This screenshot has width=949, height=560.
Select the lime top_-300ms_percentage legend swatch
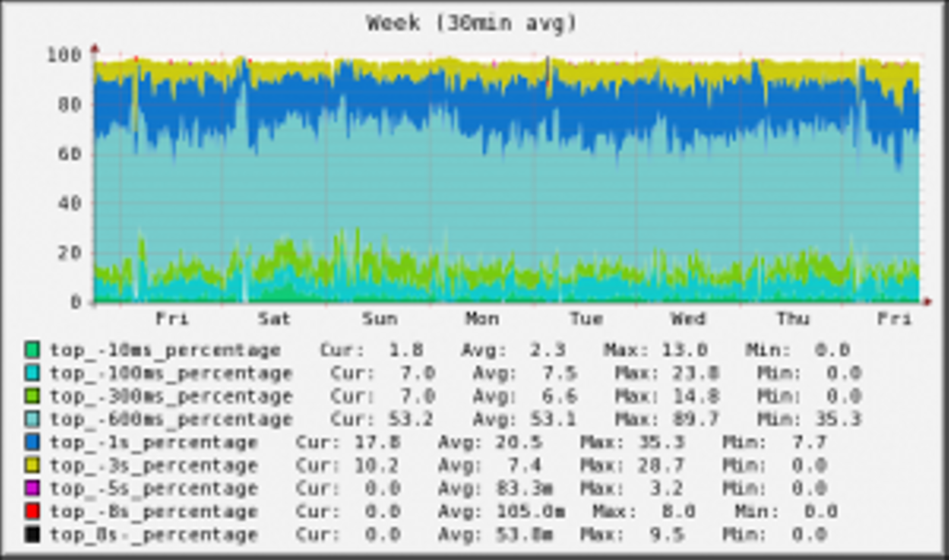pyautogui.click(x=32, y=396)
